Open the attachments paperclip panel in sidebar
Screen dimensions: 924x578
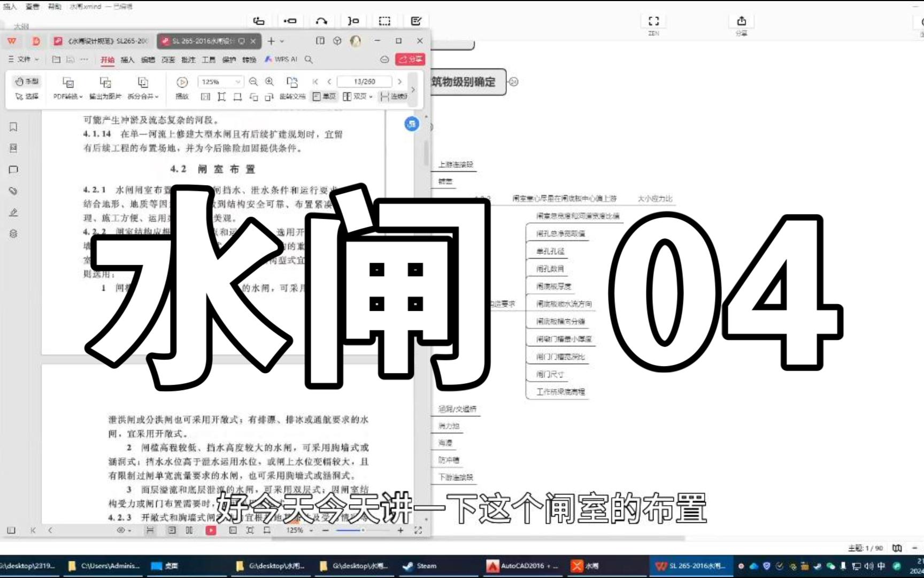[13, 191]
